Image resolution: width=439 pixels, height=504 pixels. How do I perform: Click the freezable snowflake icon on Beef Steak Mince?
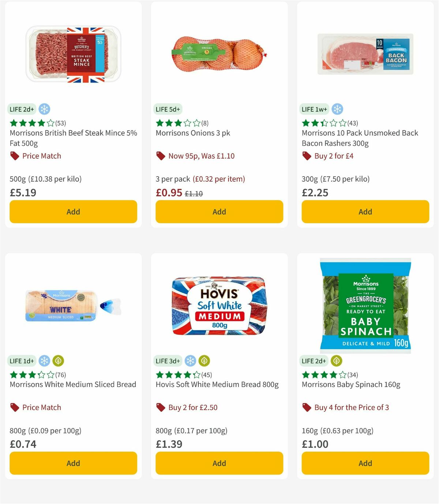pos(45,109)
